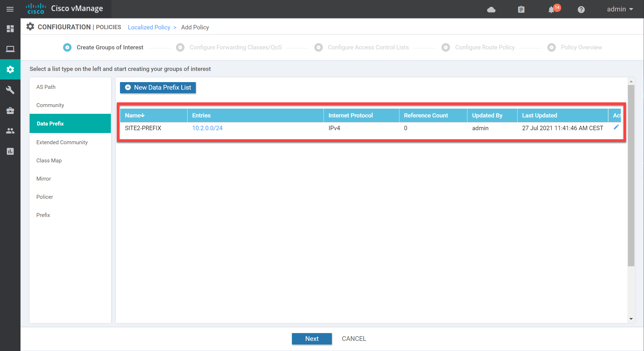Open AS Path list type
The image size is (644, 351).
click(46, 87)
